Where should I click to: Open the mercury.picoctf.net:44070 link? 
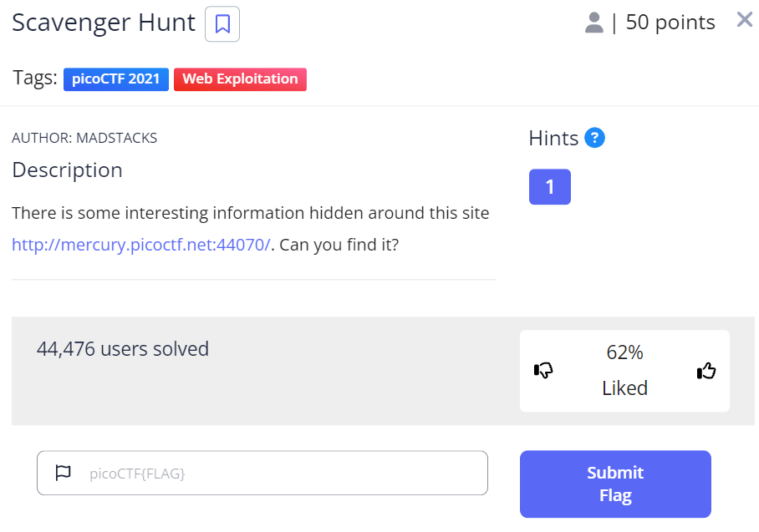[141, 245]
